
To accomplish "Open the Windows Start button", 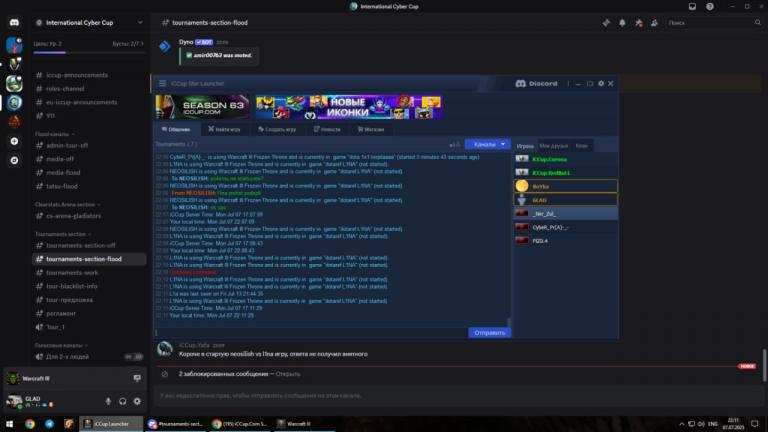I will coord(9,424).
